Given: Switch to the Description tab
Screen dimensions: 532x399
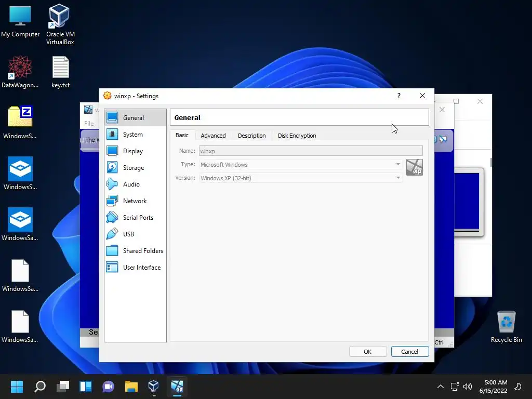Looking at the screenshot, I should click(252, 136).
